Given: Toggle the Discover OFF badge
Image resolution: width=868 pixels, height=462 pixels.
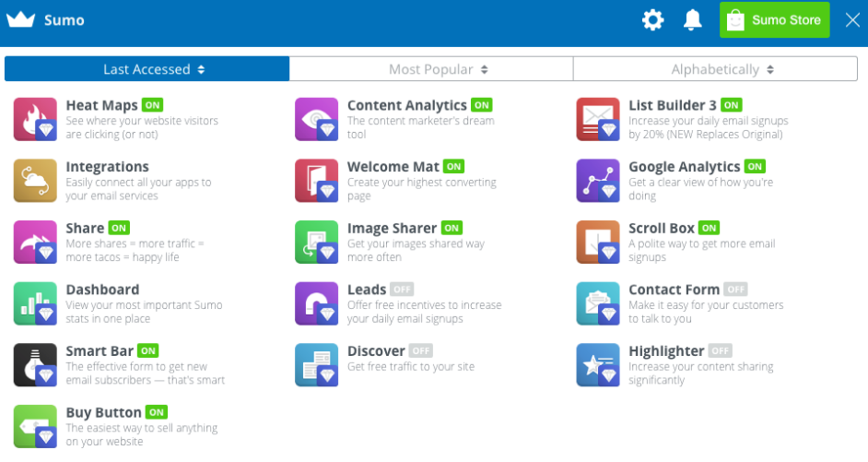Looking at the screenshot, I should tap(420, 351).
